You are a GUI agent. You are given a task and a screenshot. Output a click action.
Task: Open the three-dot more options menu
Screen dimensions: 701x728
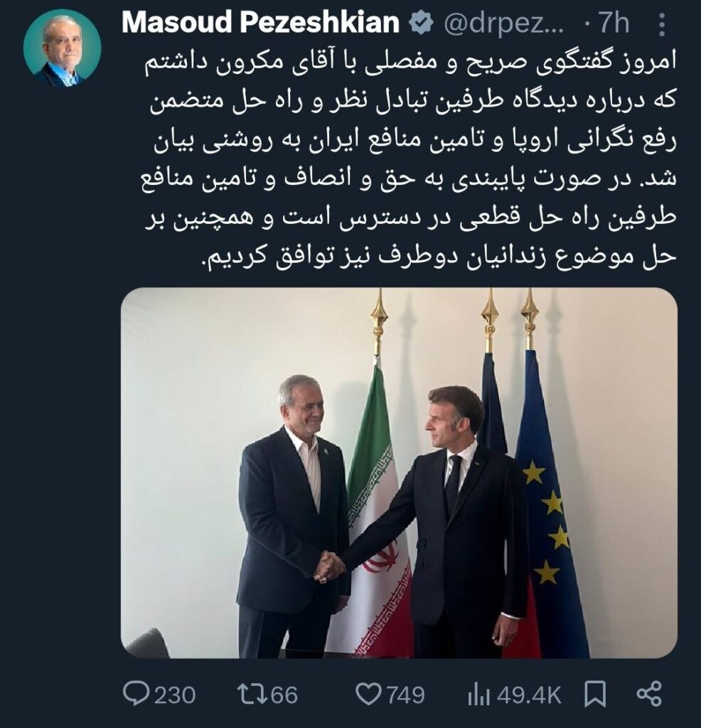(661, 25)
